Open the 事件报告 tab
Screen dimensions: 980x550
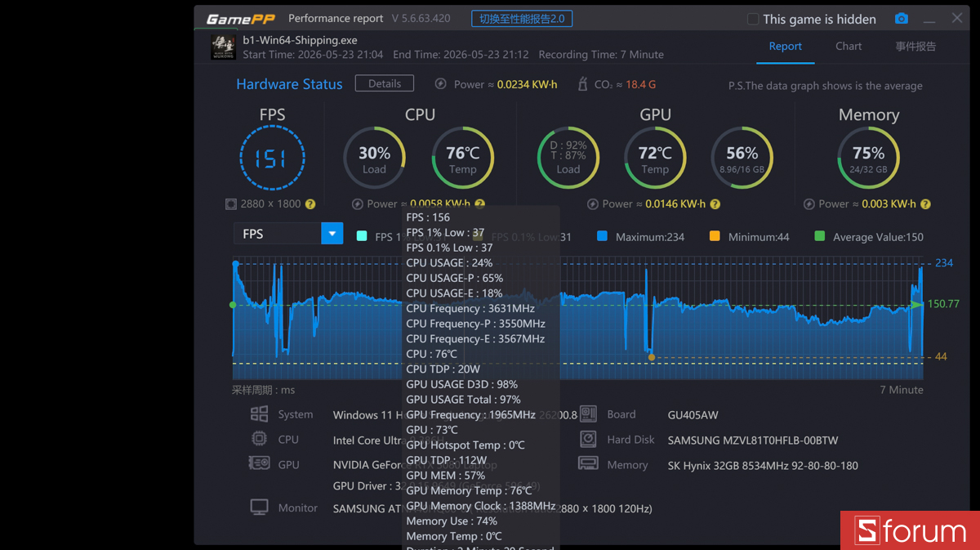tap(915, 47)
